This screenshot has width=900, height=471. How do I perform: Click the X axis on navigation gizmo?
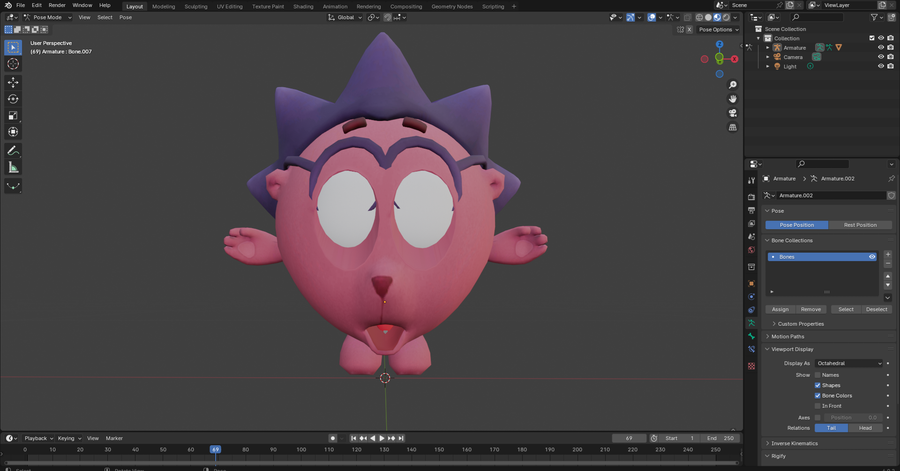[x=734, y=59]
